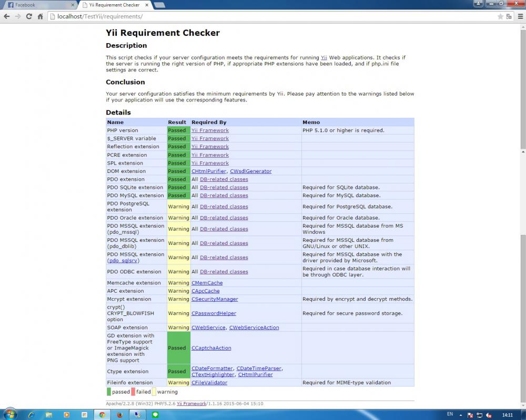Viewport: 526px width, 420px height.
Task: Open the CWebServiceAction link
Action: pyautogui.click(x=254, y=327)
